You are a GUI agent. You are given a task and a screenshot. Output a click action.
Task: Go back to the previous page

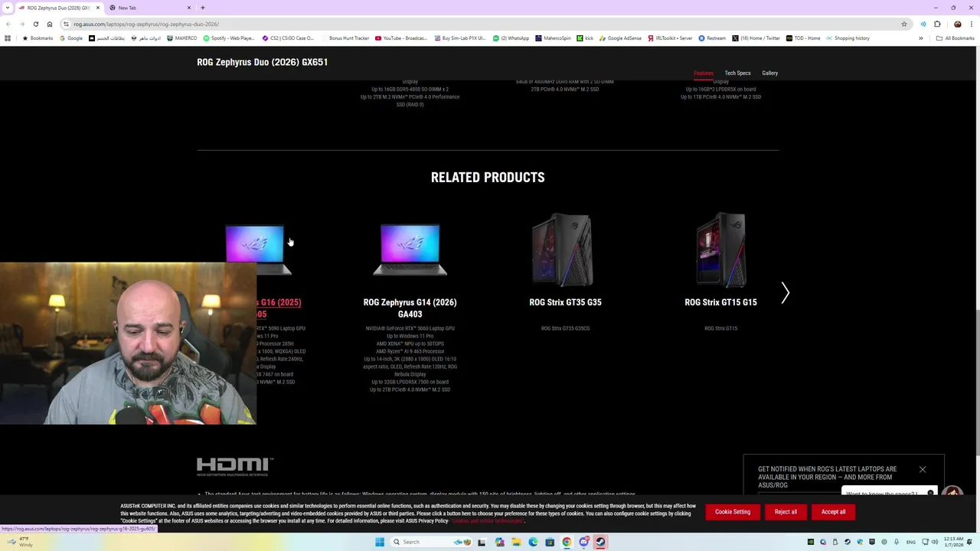point(8,24)
